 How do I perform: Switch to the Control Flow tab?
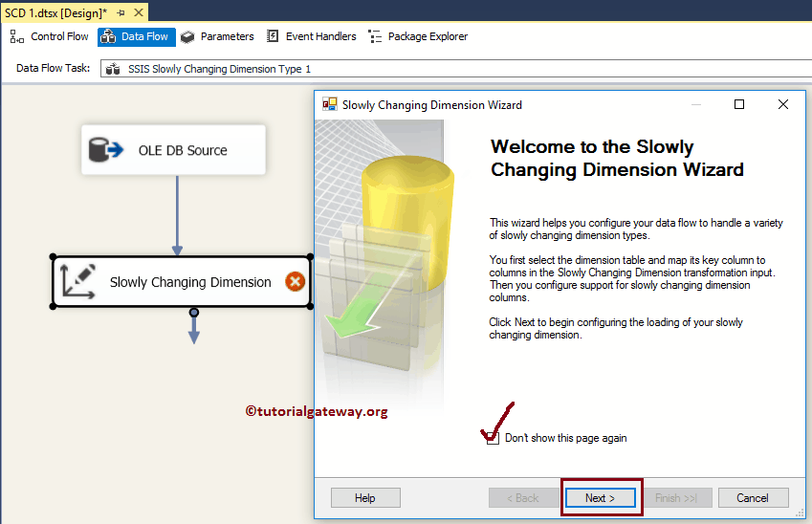pyautogui.click(x=49, y=36)
